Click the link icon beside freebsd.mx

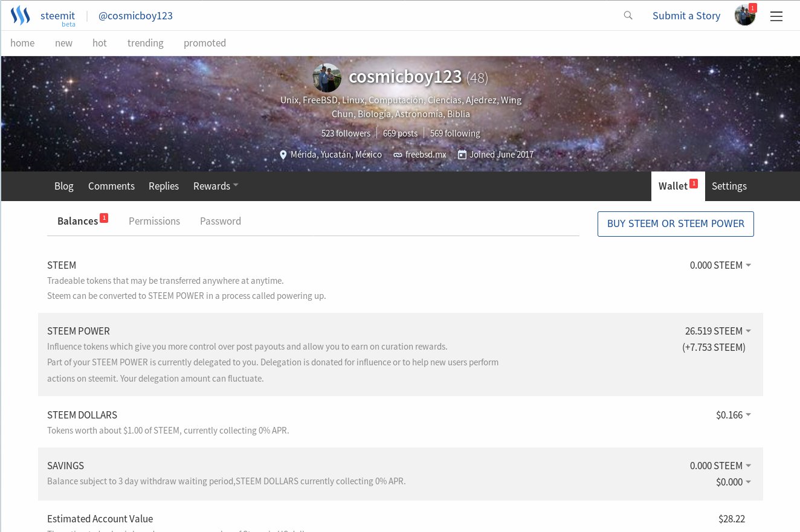coord(398,155)
